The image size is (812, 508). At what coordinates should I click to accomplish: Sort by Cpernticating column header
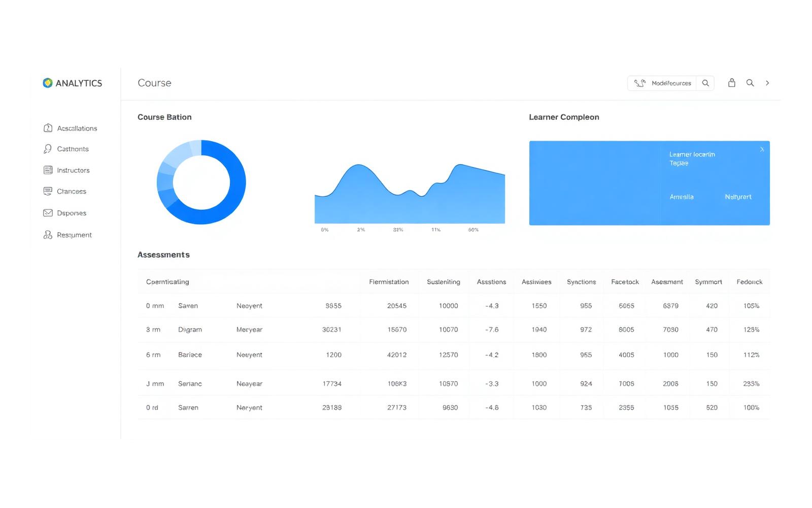pyautogui.click(x=167, y=282)
